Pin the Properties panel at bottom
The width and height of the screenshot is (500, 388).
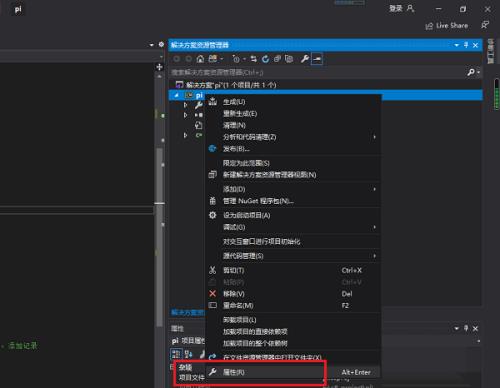tap(466, 328)
